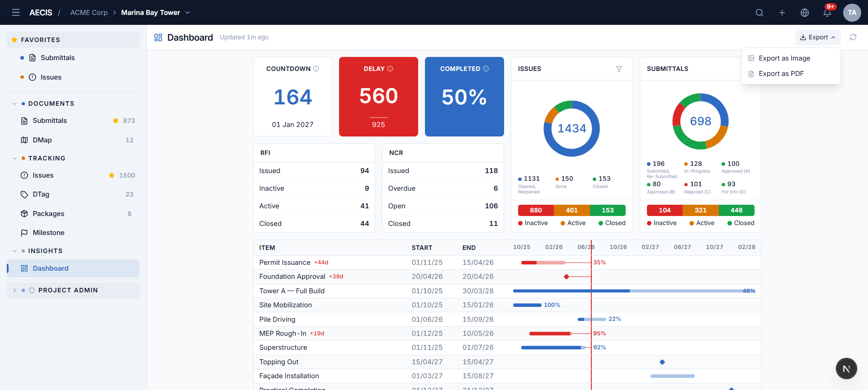Click the Foundation Approval red milestone diamond
The width and height of the screenshot is (868, 390).
[566, 277]
